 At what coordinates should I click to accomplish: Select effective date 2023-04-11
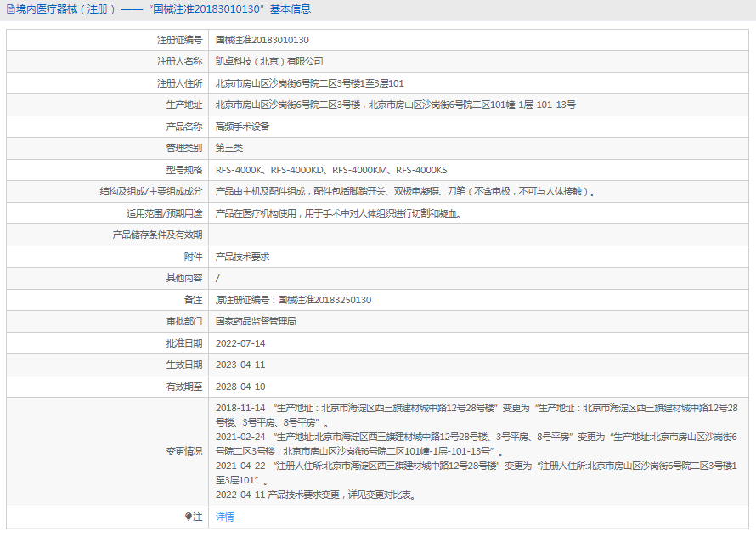pos(240,365)
